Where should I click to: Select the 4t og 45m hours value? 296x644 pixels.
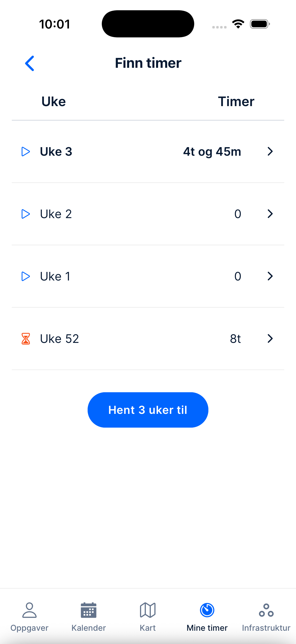click(212, 152)
